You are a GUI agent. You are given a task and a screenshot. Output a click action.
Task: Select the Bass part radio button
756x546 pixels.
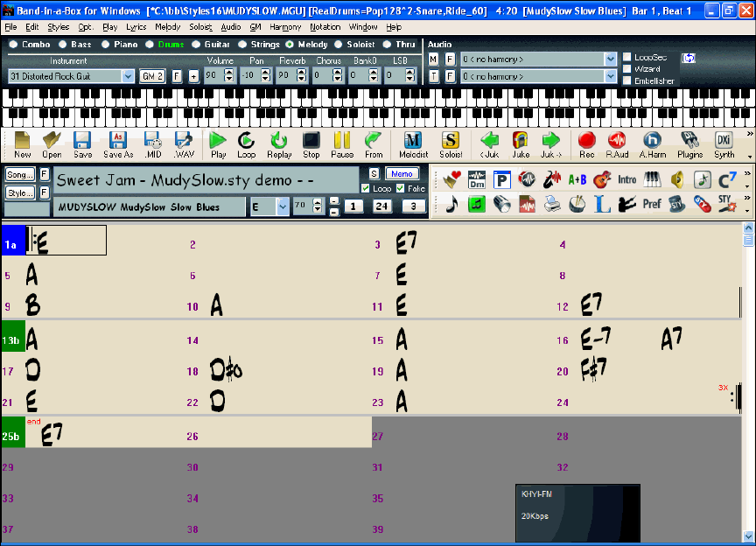(63, 45)
